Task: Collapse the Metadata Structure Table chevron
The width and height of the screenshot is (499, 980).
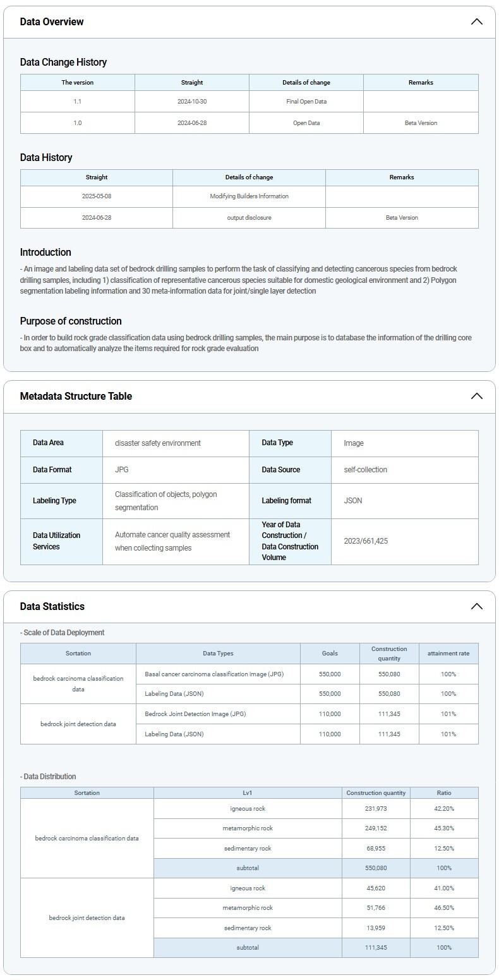Action: click(476, 396)
